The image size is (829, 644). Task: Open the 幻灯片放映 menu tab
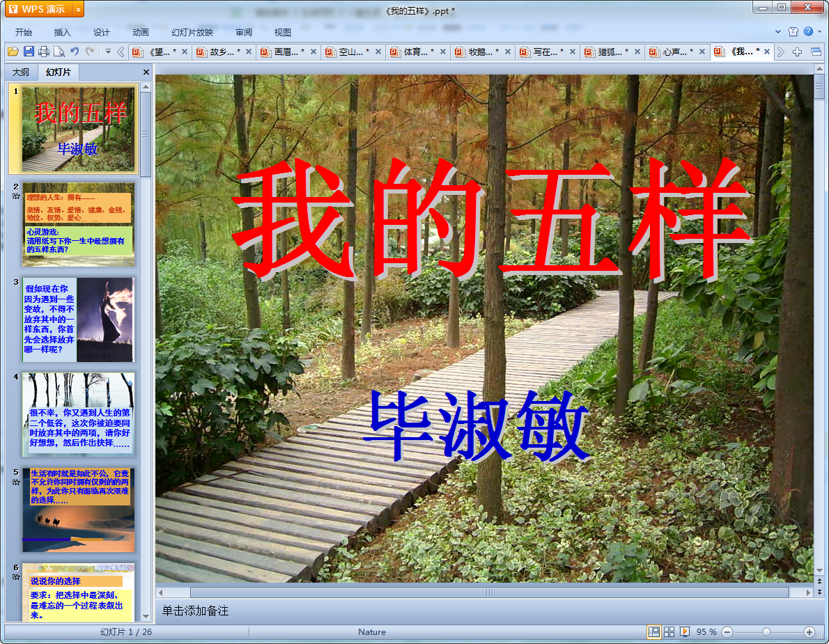click(x=192, y=32)
